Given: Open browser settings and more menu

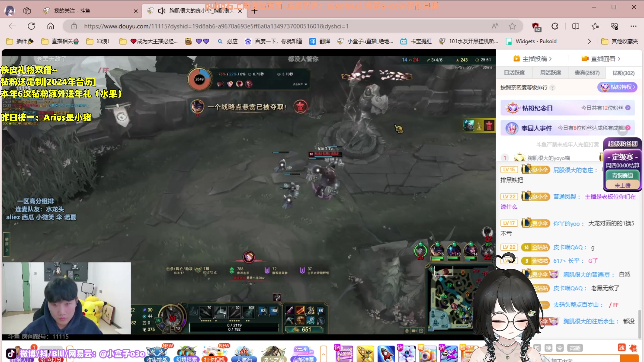Looking at the screenshot, I should pyautogui.click(x=633, y=26).
